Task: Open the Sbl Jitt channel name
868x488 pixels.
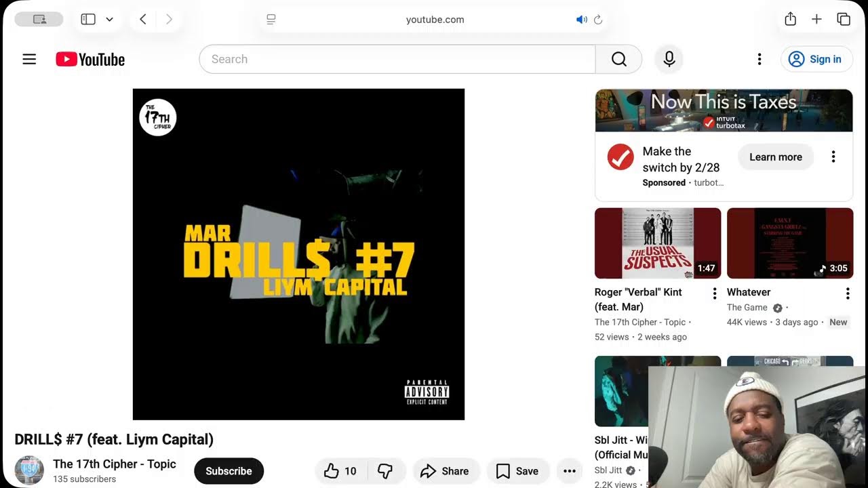Action: 608,470
